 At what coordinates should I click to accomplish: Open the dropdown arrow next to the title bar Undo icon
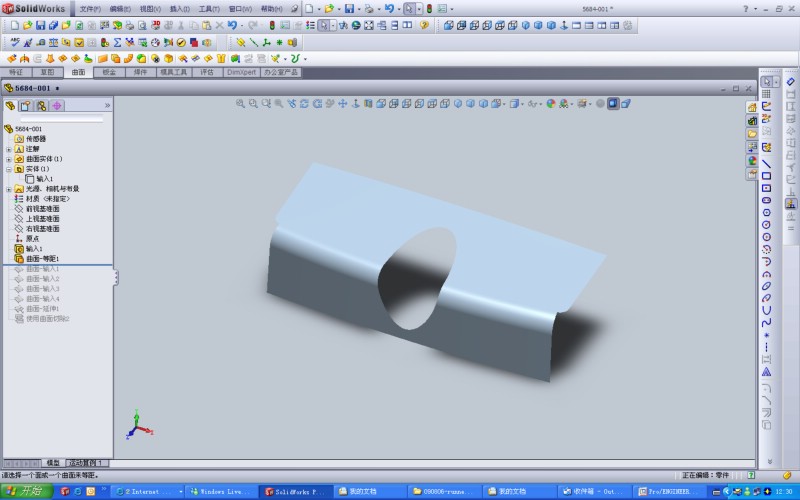tap(398, 9)
